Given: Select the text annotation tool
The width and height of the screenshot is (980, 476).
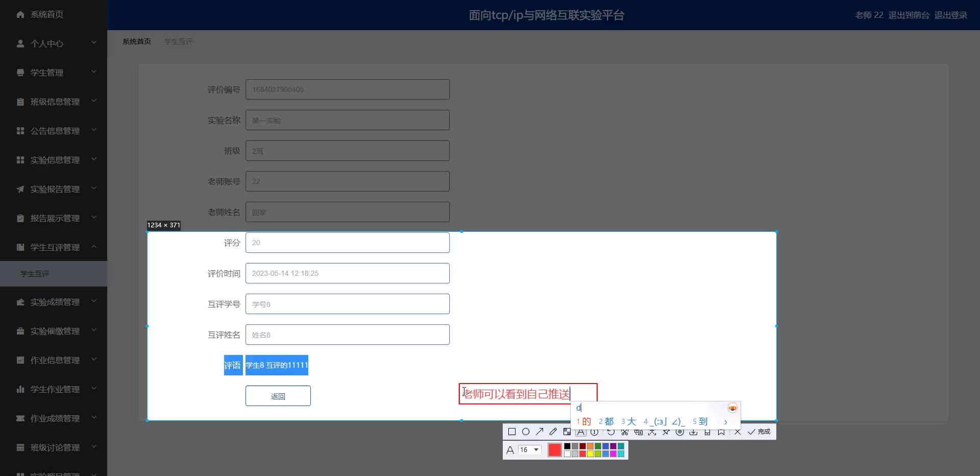Looking at the screenshot, I should point(581,433).
